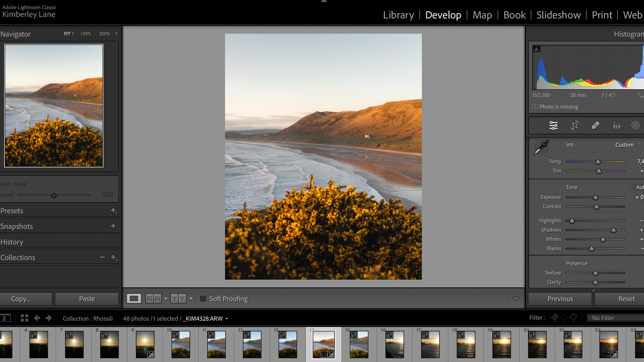This screenshot has height=362, width=644.
Task: Expand the Presets panel
Action: [x=11, y=210]
